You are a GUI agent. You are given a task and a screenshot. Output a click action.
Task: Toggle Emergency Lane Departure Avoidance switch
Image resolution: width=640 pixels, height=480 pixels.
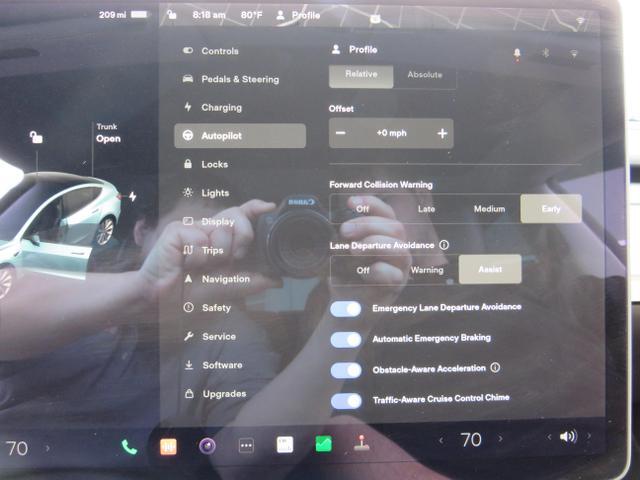(x=346, y=309)
